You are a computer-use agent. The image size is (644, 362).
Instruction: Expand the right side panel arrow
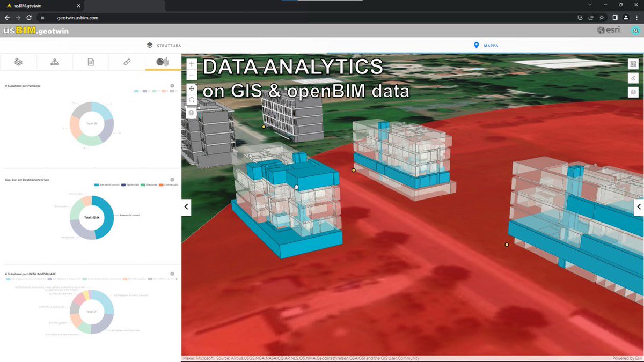point(639,206)
